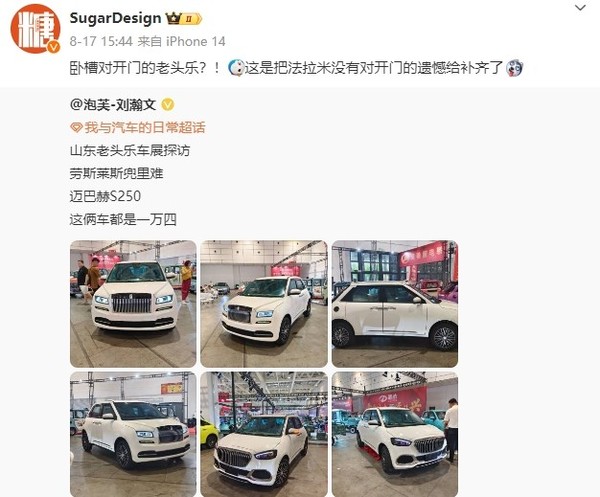Open the SugarDesign username link

[x=115, y=18]
